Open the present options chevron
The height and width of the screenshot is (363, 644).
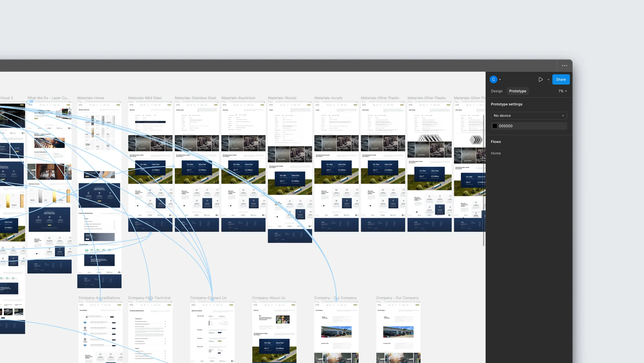(x=549, y=80)
